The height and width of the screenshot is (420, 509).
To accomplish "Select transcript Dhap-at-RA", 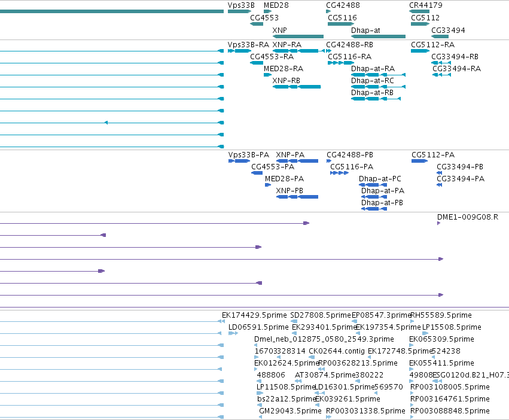I will tap(373, 69).
